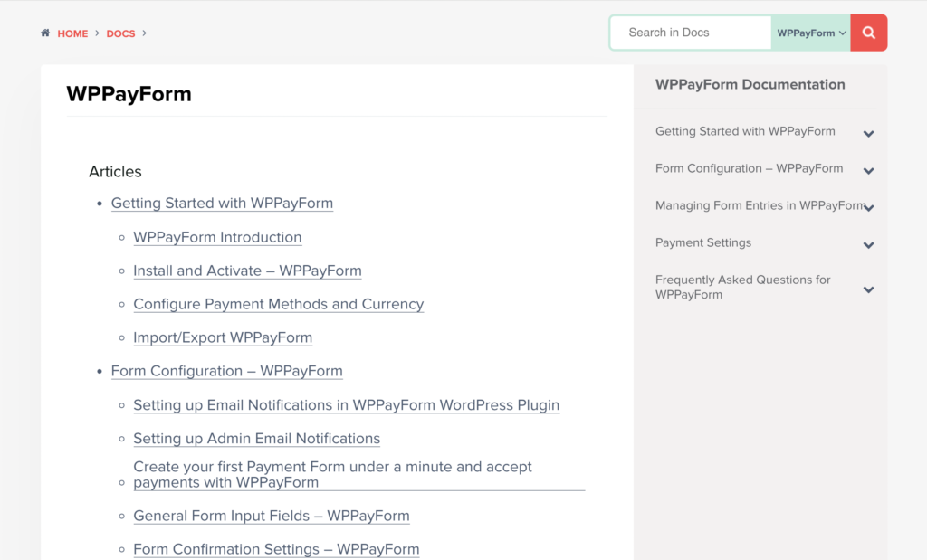Open General Form Input Fields article

[271, 516]
